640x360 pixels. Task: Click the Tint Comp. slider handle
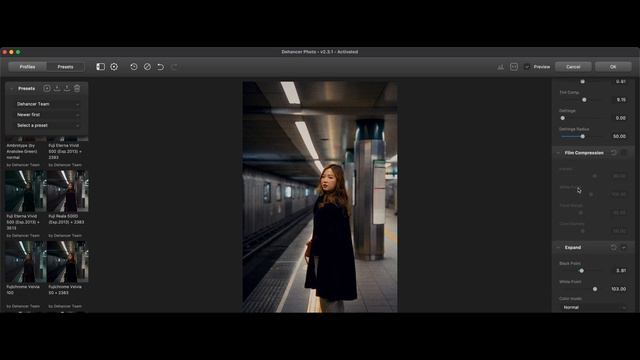584,100
